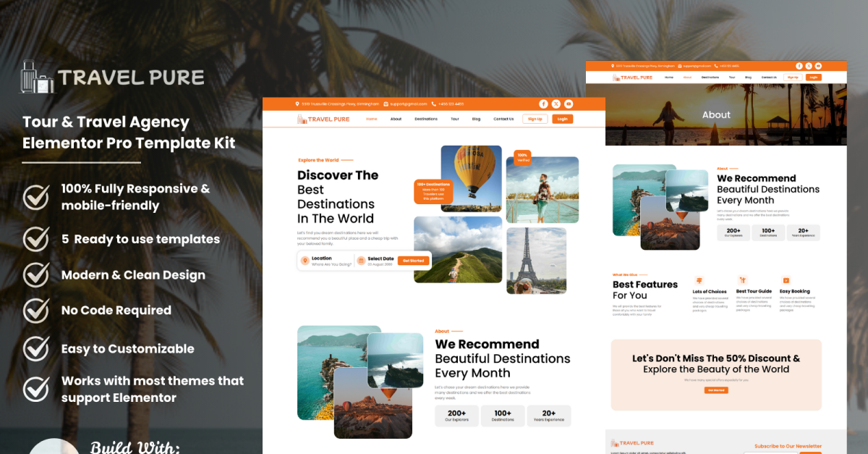Click Get Started in the 50% discount banner
The width and height of the screenshot is (868, 454).
coord(716,390)
